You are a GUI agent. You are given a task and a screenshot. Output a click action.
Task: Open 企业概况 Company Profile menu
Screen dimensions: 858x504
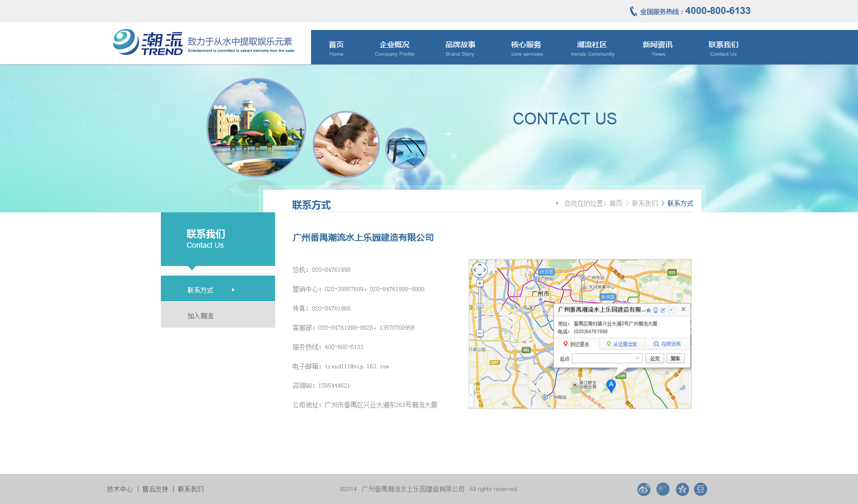395,48
